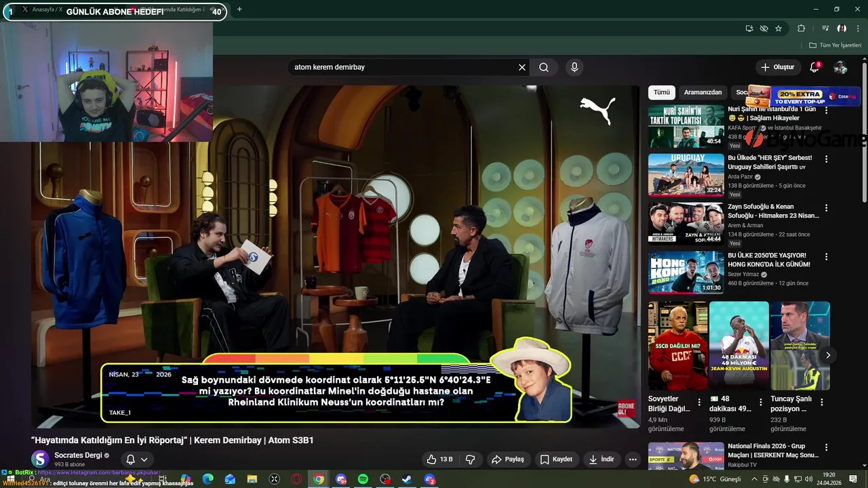The height and width of the screenshot is (488, 868).
Task: Open File Explorer from the taskbar
Action: pyautogui.click(x=252, y=479)
